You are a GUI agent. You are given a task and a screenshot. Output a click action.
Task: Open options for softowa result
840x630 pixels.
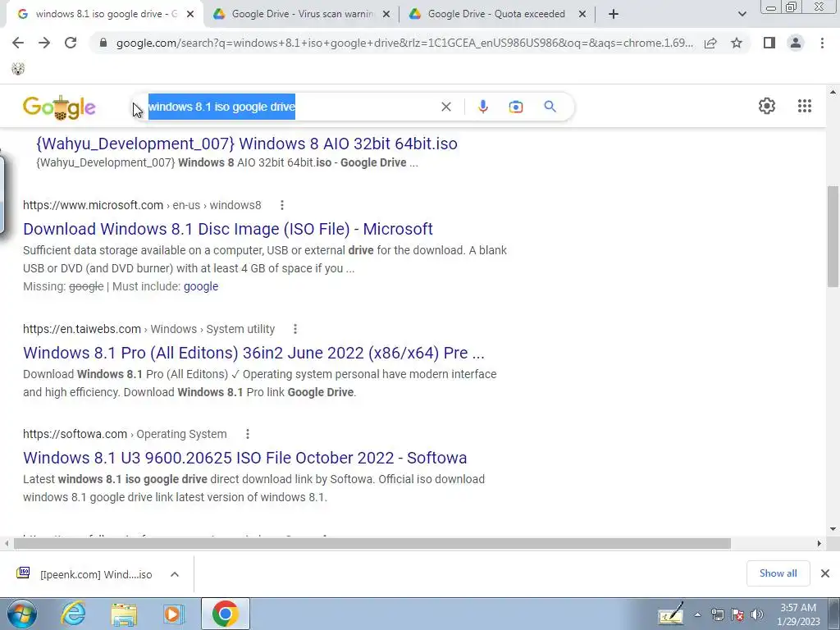(248, 434)
